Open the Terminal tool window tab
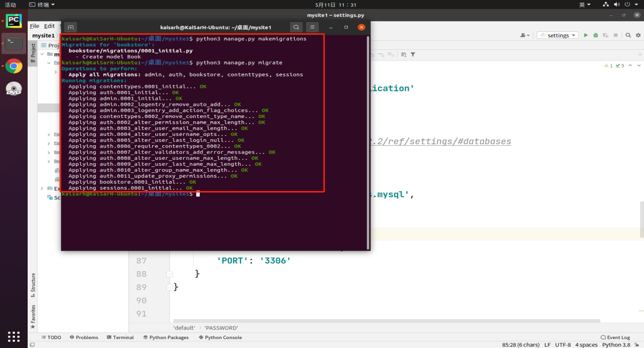The width and height of the screenshot is (644, 348). click(120, 337)
